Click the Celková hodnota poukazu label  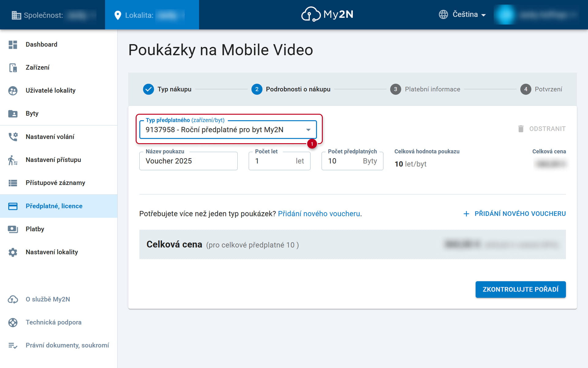coord(427,151)
